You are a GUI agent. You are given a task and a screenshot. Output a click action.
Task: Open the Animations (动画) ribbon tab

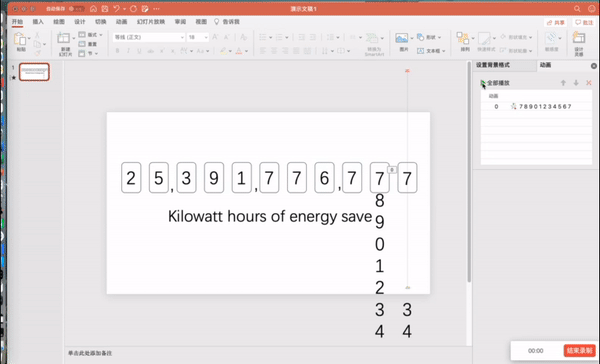(121, 21)
